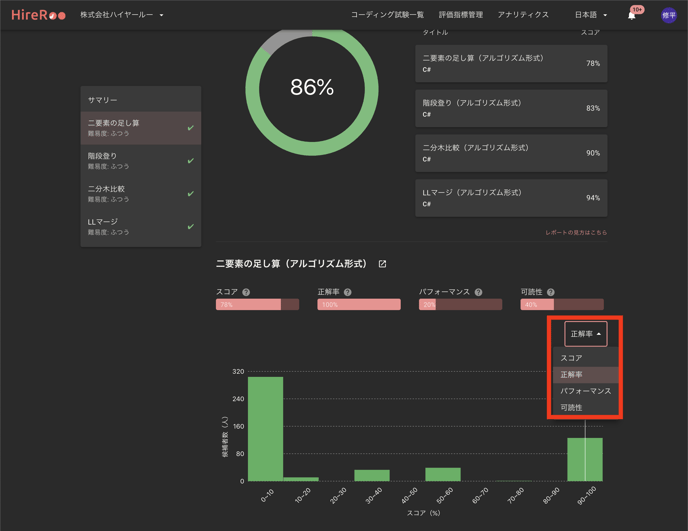
Task: Click the checkmark on LLマージ sidebar row
Action: click(x=190, y=226)
